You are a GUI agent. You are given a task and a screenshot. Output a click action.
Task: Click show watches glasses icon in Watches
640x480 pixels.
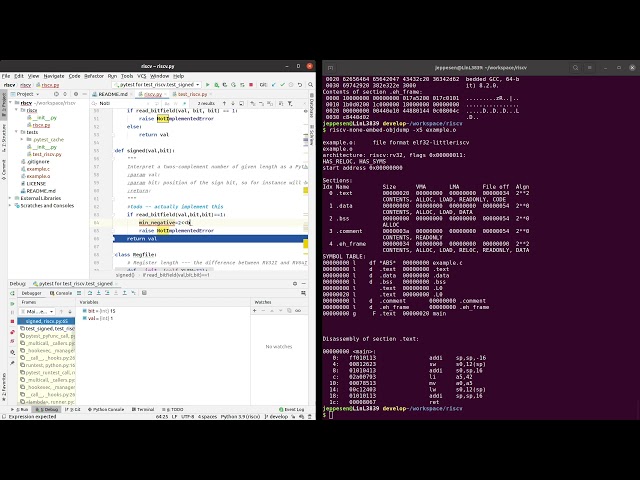click(298, 311)
